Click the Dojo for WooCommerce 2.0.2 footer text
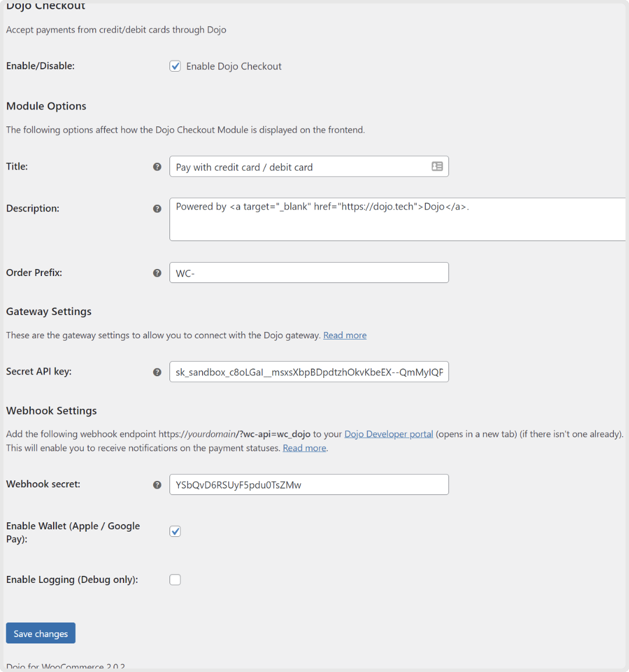Screen dimensions: 629x672 [65, 666]
